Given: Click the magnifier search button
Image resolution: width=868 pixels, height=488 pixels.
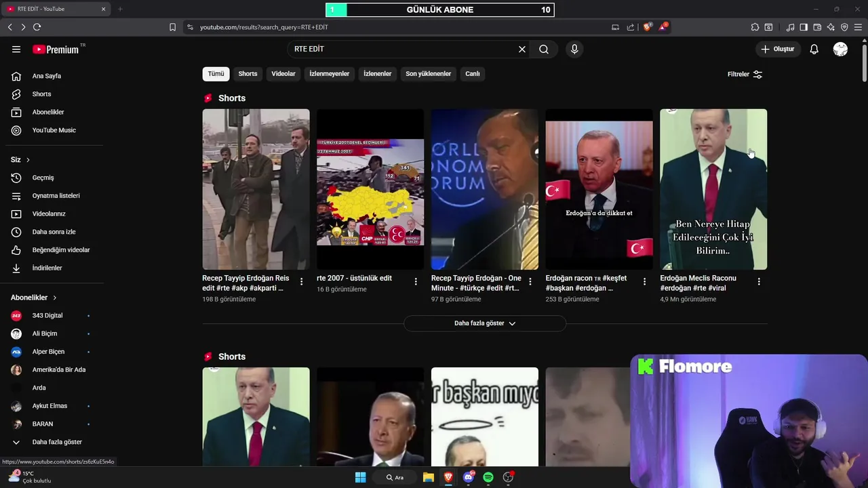Looking at the screenshot, I should [544, 49].
